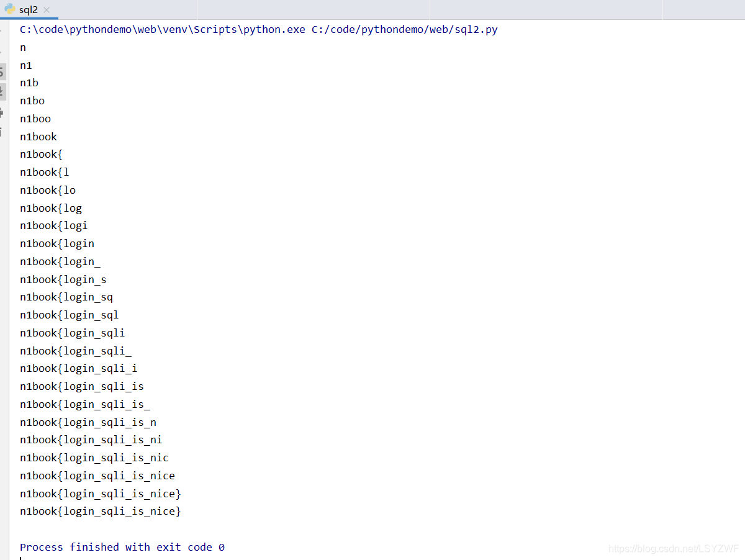The width and height of the screenshot is (745, 560).
Task: Click the python.exe interpreter path in the console
Action: pyautogui.click(x=163, y=29)
